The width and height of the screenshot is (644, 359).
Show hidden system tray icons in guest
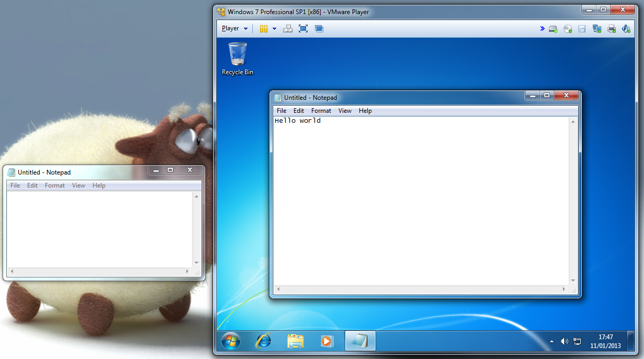coord(552,341)
